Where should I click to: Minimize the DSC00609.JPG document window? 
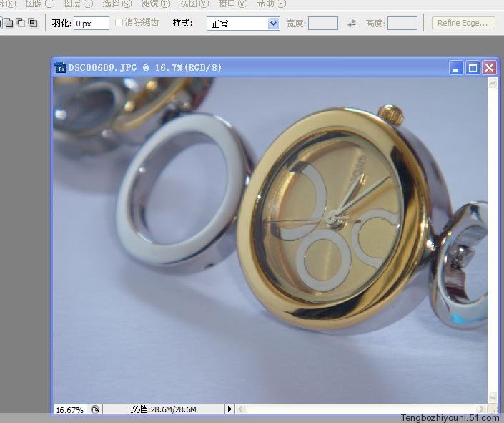[456, 67]
